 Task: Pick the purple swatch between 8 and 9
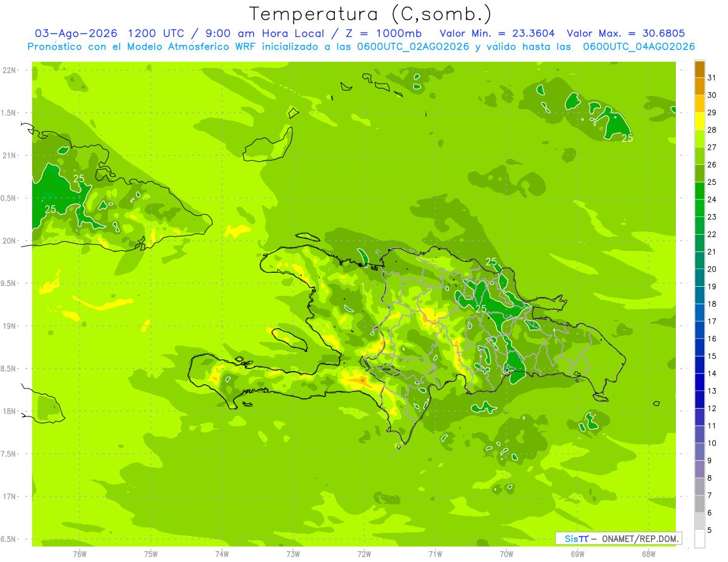click(x=699, y=469)
